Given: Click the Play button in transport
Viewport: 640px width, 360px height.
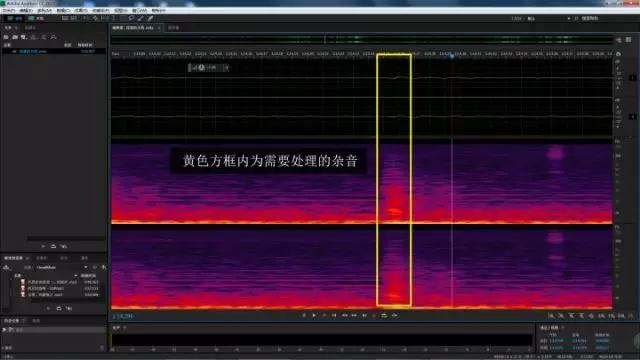Looking at the screenshot, I should coord(313,315).
